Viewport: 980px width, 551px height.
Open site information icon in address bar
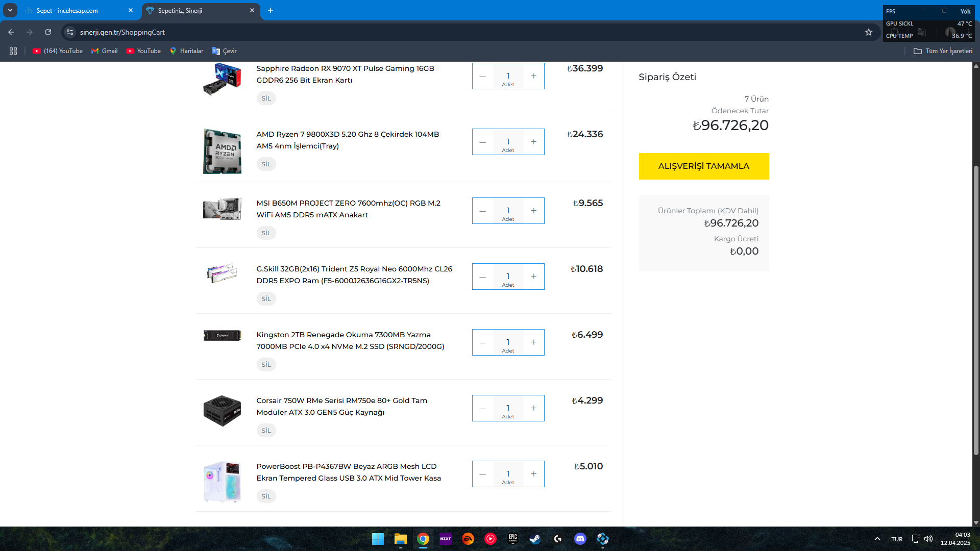(x=70, y=32)
